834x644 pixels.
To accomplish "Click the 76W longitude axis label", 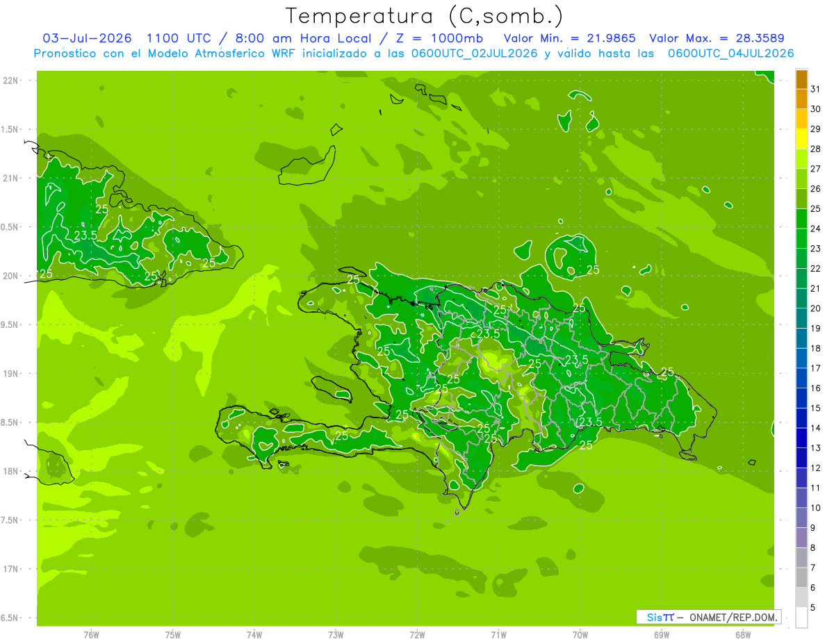I will point(91,634).
